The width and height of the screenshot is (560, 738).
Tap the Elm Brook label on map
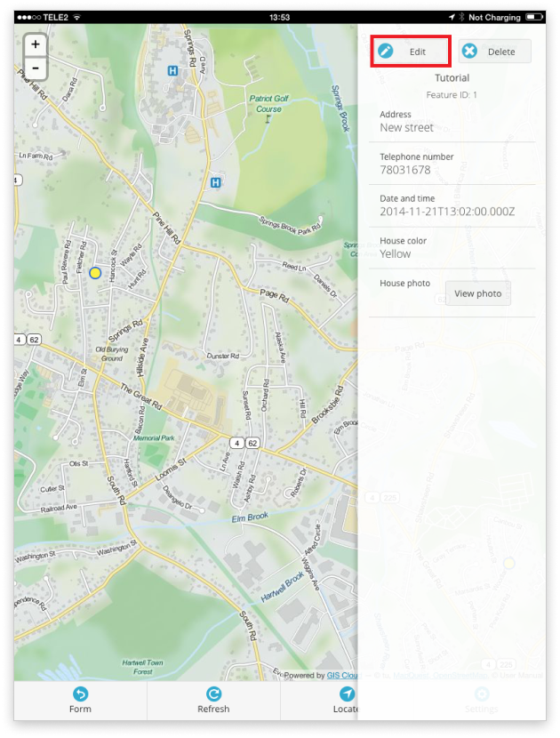(x=250, y=517)
